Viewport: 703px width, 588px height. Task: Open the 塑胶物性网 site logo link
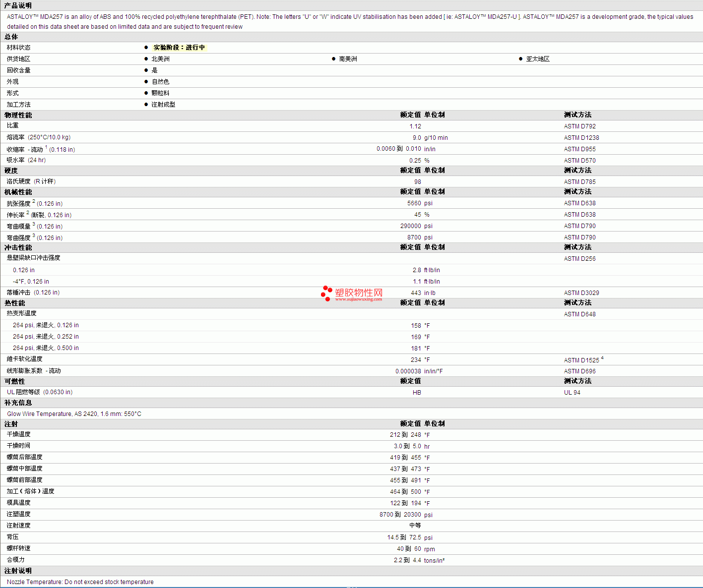click(352, 294)
